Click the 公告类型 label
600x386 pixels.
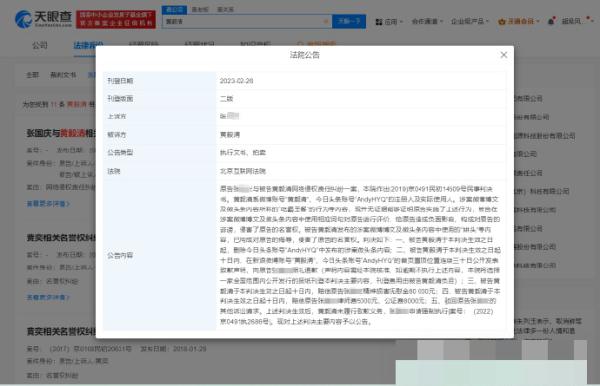pyautogui.click(x=120, y=153)
